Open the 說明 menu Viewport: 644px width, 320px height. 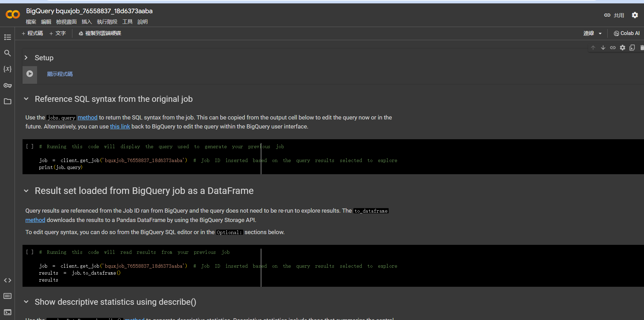[143, 22]
